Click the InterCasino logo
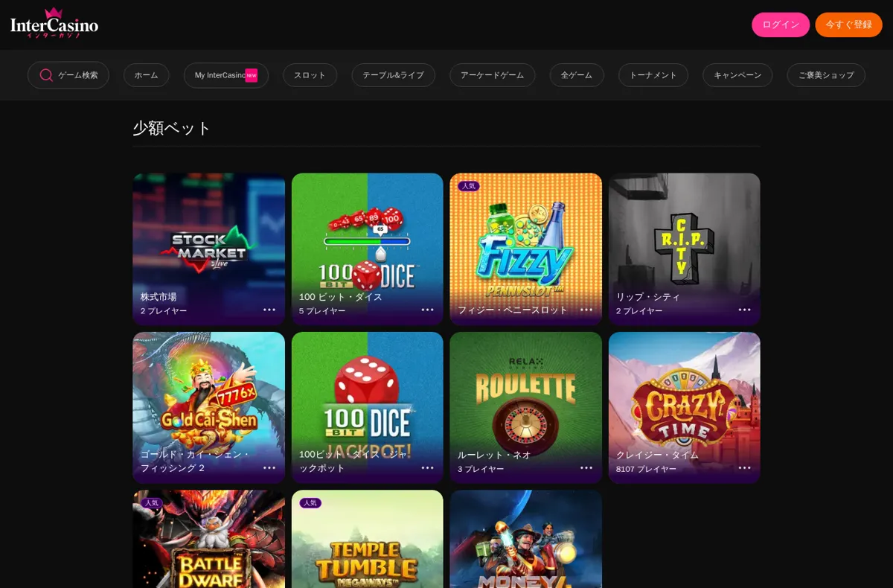 pos(54,23)
